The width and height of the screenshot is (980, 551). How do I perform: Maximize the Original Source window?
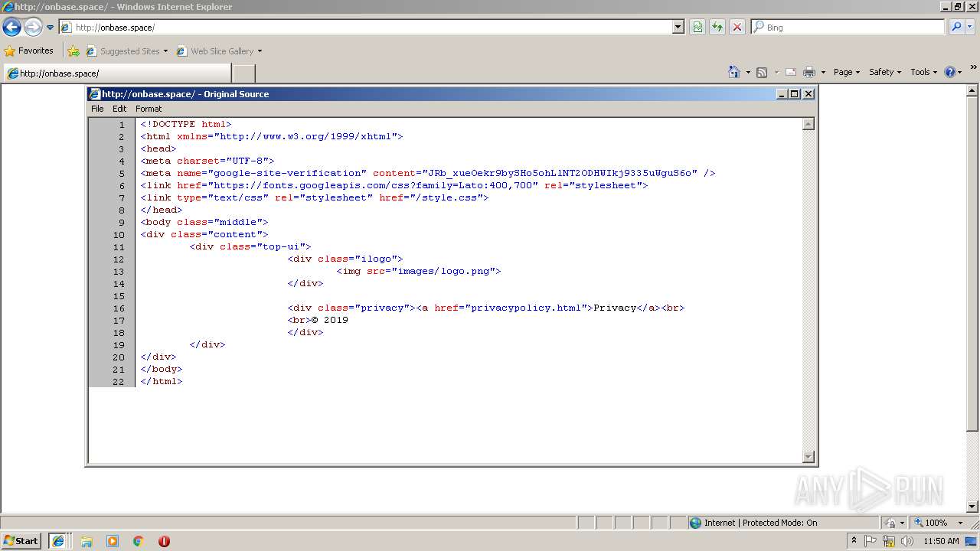coord(794,94)
